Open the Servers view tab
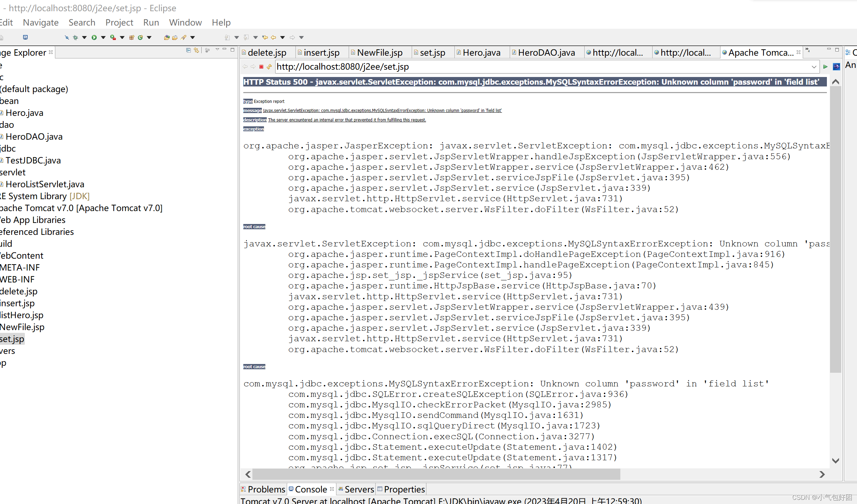 click(x=359, y=489)
